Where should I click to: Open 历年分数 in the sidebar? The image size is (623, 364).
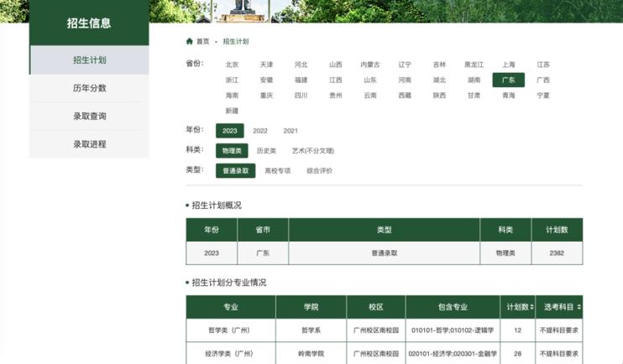[x=89, y=88]
